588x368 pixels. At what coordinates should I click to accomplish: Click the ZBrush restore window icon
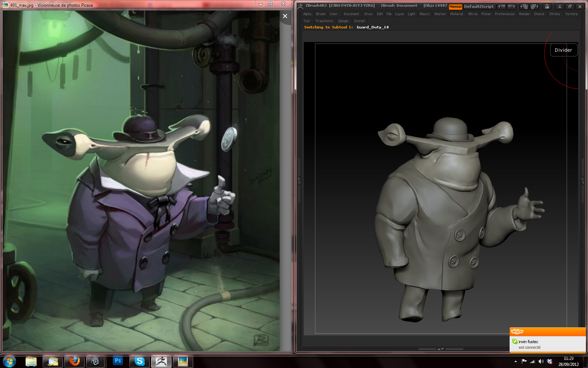tap(570, 7)
